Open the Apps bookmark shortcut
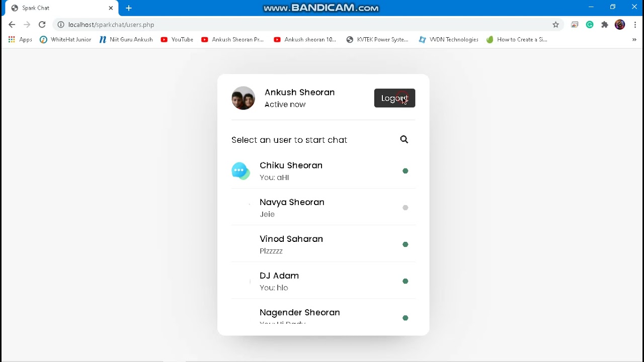This screenshot has width=644, height=362. [20, 40]
